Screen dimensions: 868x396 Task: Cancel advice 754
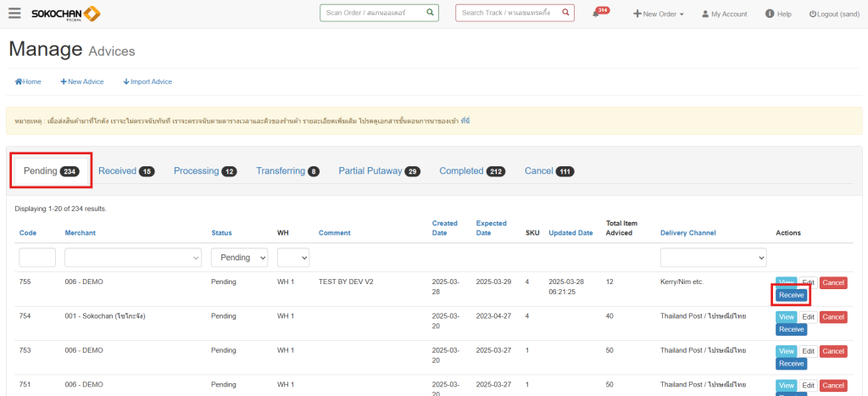(x=833, y=317)
